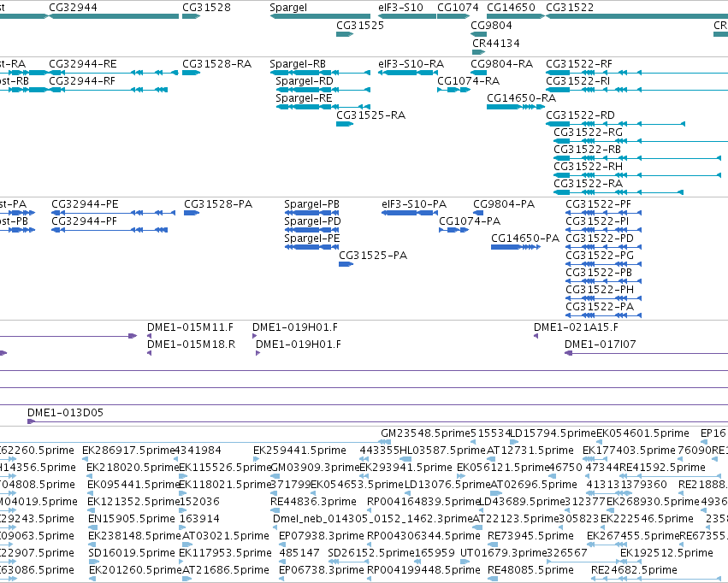
Task: Click the eIF3-S10 gene label
Action: click(400, 8)
